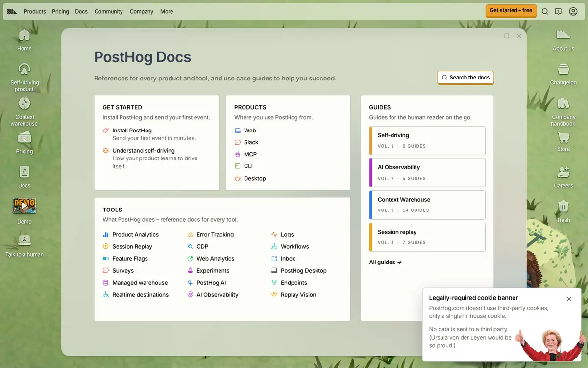Open Replay Vision in Tools
The width and height of the screenshot is (588, 368).
[x=298, y=295]
